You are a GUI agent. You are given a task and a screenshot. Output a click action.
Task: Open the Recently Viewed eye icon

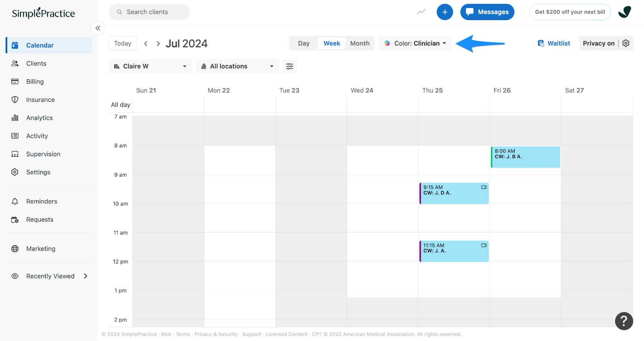pyautogui.click(x=15, y=276)
